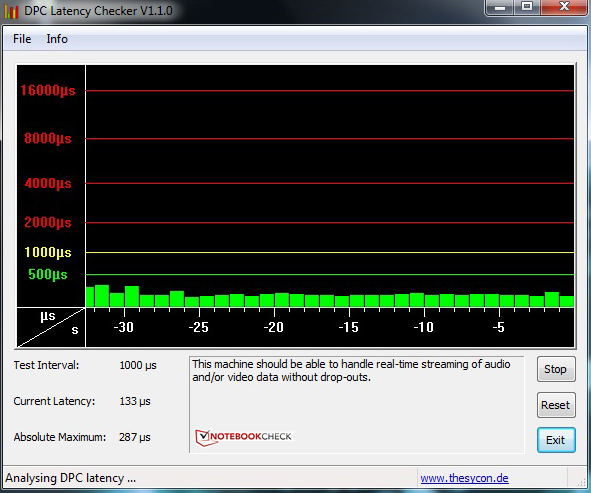Open the File menu
The image size is (591, 493).
point(22,39)
